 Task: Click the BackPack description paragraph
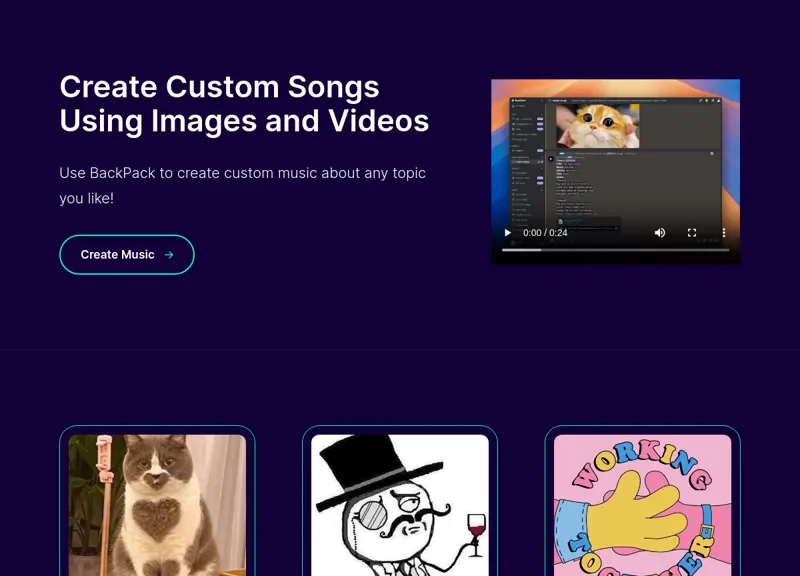click(x=242, y=185)
